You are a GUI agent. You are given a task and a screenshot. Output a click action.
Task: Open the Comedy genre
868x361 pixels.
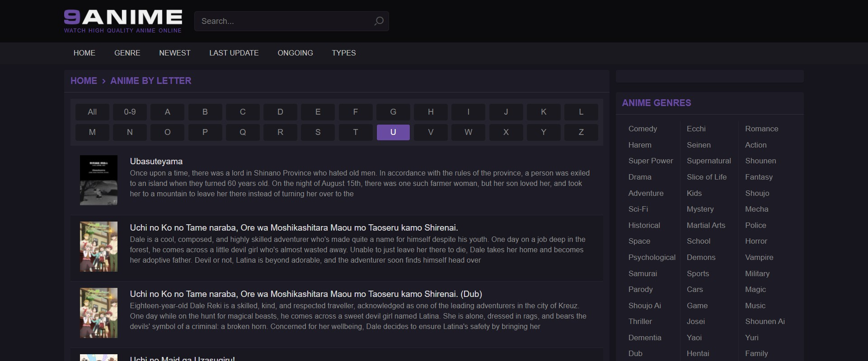coord(643,129)
